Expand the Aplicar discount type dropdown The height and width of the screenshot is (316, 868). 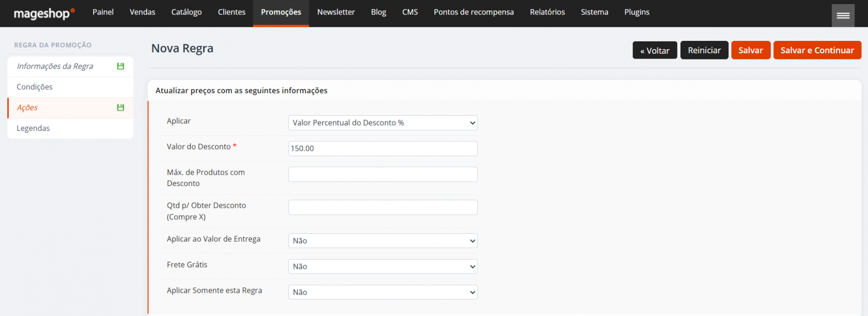[382, 123]
